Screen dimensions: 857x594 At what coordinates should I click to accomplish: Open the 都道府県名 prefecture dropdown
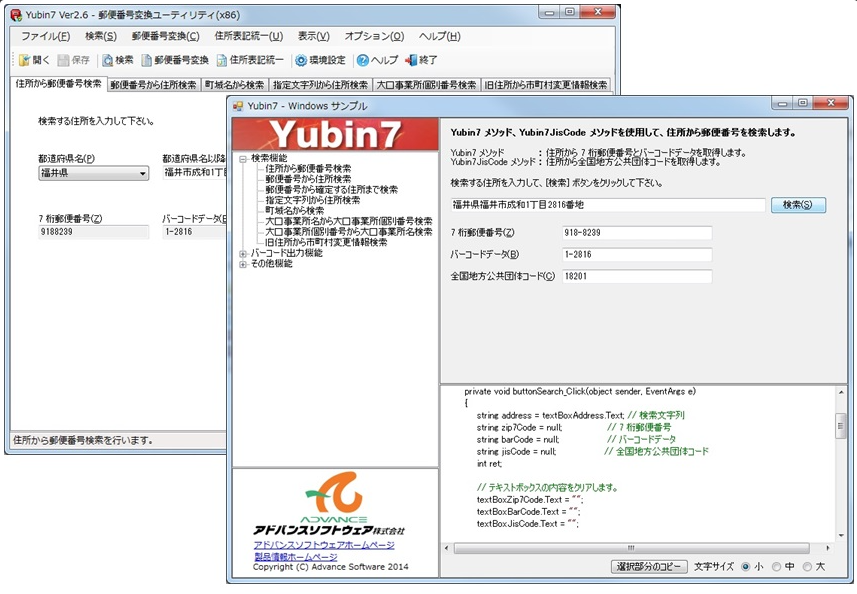pos(143,174)
